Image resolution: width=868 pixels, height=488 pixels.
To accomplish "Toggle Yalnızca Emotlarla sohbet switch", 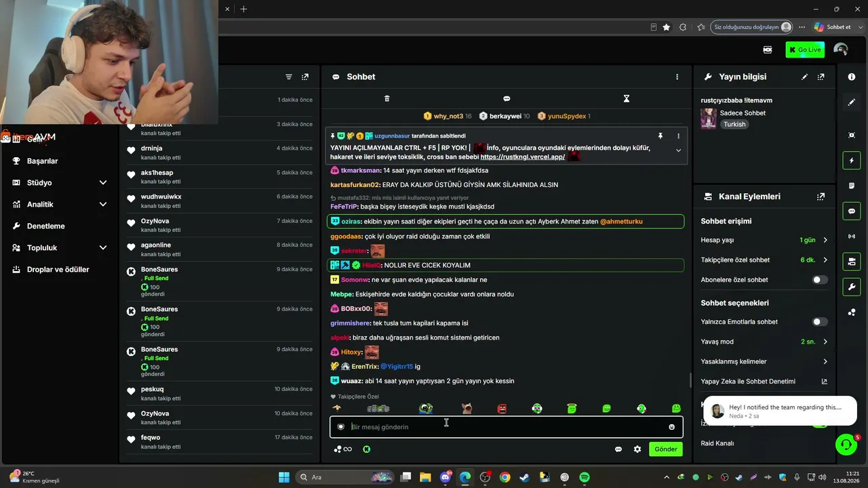I will click(x=820, y=322).
